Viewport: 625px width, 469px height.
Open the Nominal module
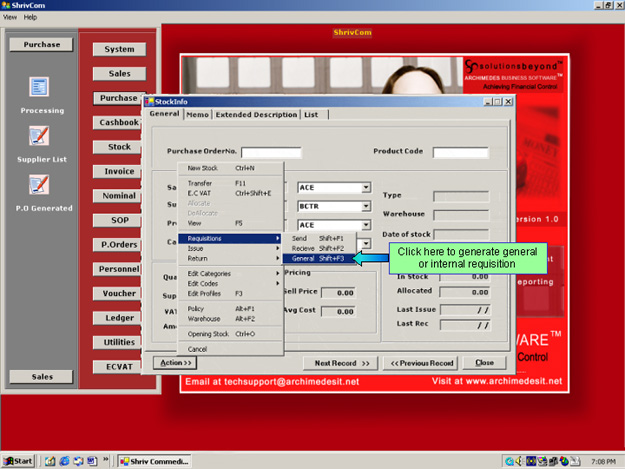(118, 196)
